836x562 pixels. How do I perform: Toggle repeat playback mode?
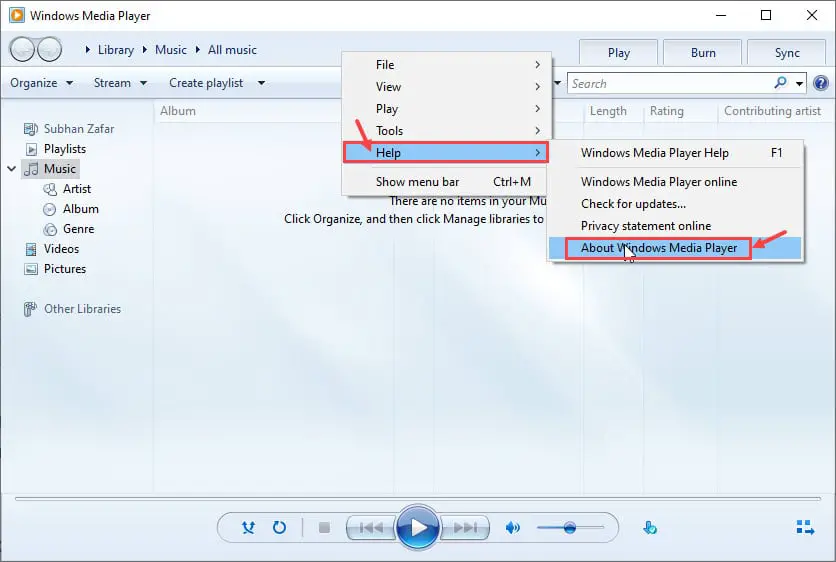click(279, 528)
